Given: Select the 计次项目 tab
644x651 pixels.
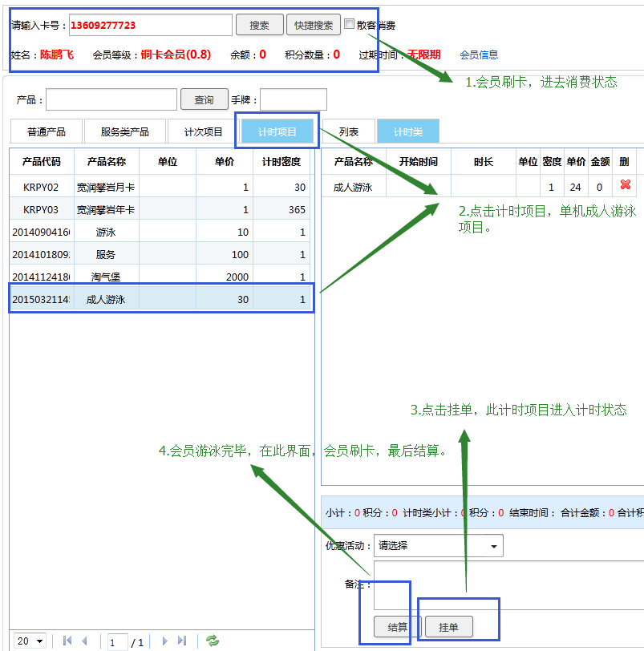Looking at the screenshot, I should click(203, 131).
